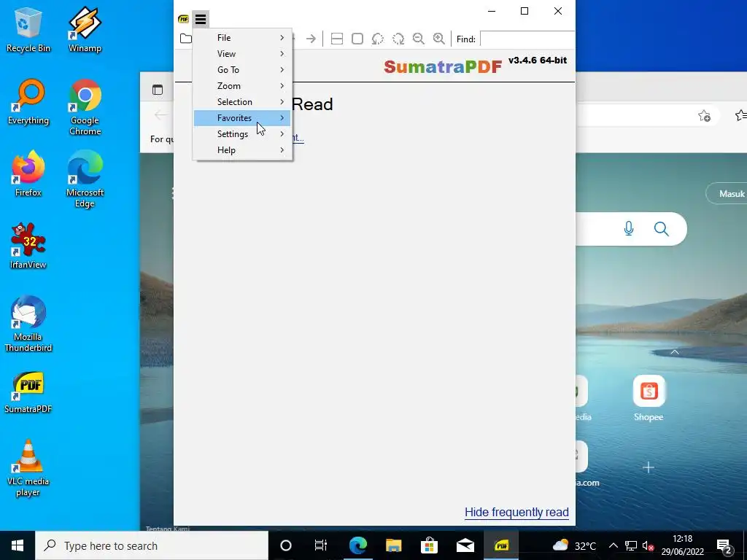The height and width of the screenshot is (560, 747).
Task: Open Microsoft Edge from taskbar
Action: coord(357,545)
